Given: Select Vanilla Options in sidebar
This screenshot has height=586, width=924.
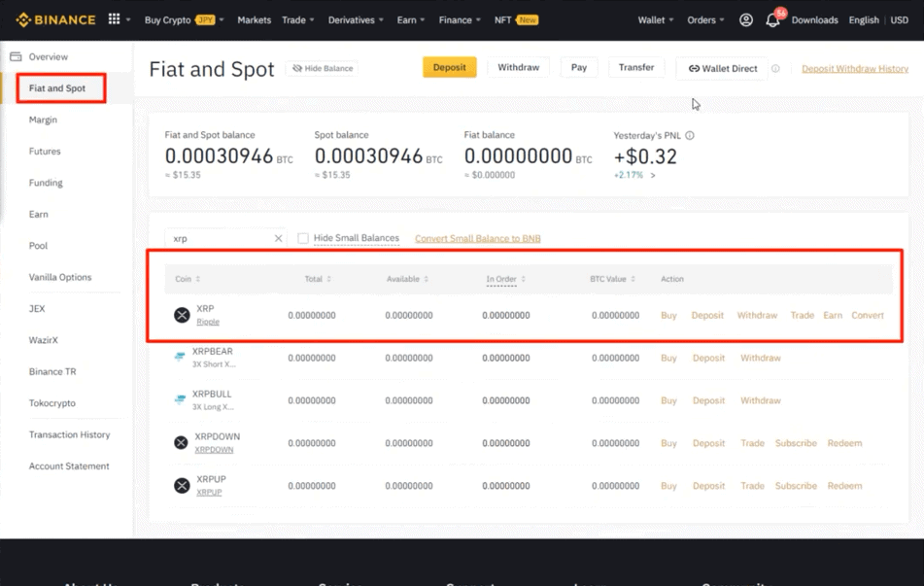Looking at the screenshot, I should point(60,277).
